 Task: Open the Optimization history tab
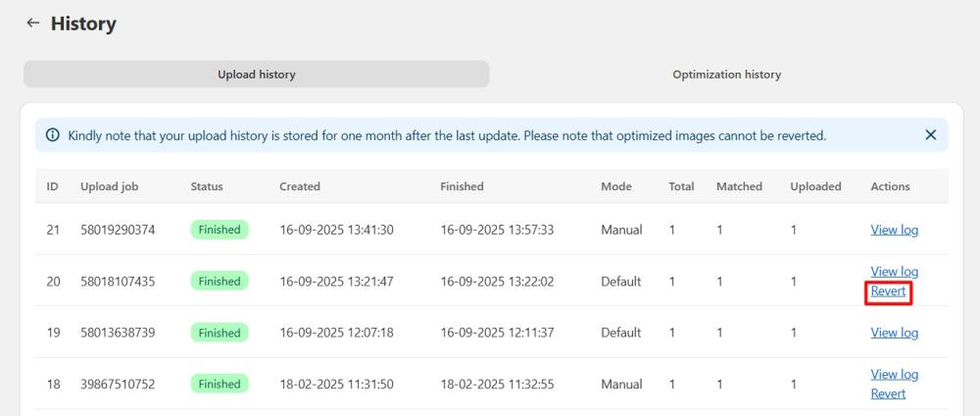click(726, 75)
